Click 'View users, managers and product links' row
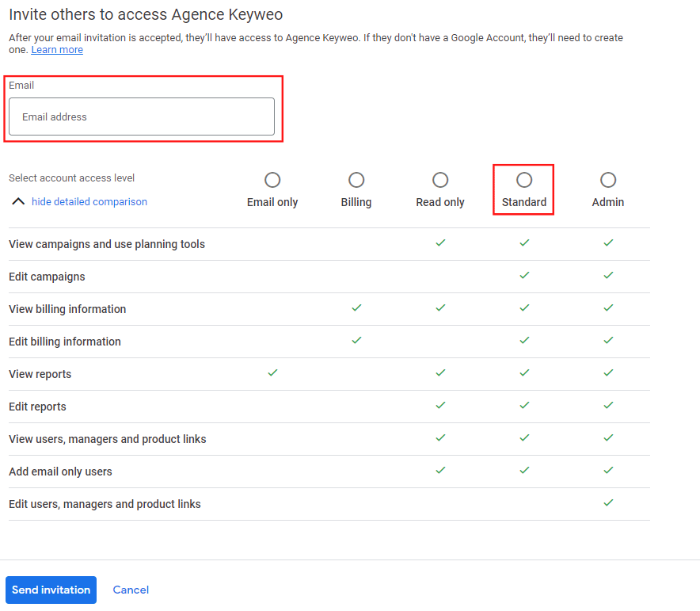Image resolution: width=700 pixels, height=611 pixels. coord(329,439)
